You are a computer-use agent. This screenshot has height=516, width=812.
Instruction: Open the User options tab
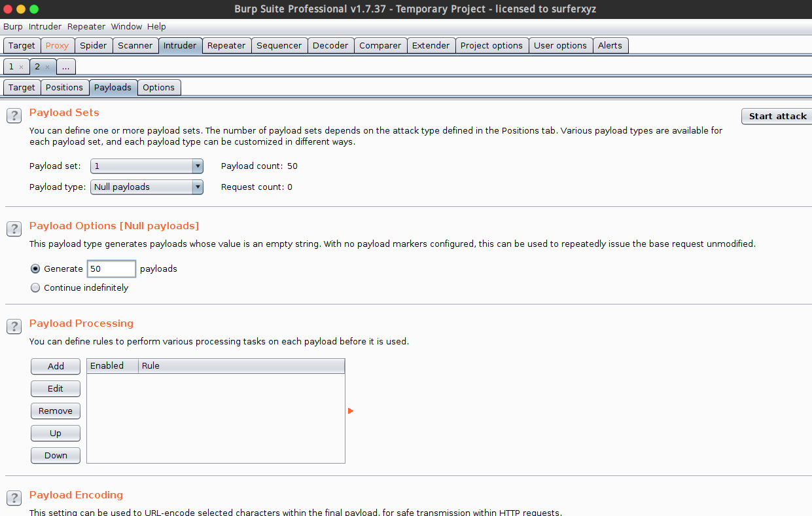pyautogui.click(x=561, y=46)
